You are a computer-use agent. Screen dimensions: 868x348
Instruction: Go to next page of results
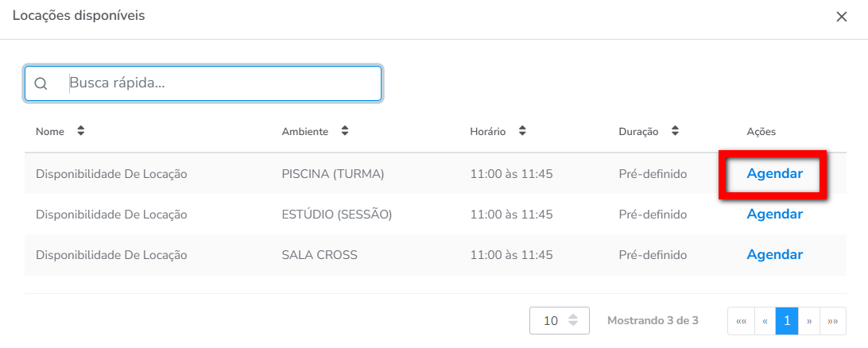tap(809, 321)
